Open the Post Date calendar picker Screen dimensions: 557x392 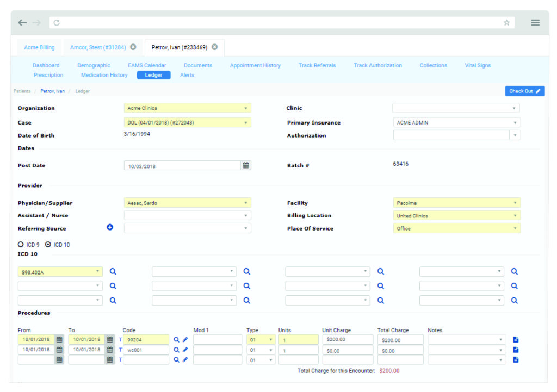click(246, 165)
